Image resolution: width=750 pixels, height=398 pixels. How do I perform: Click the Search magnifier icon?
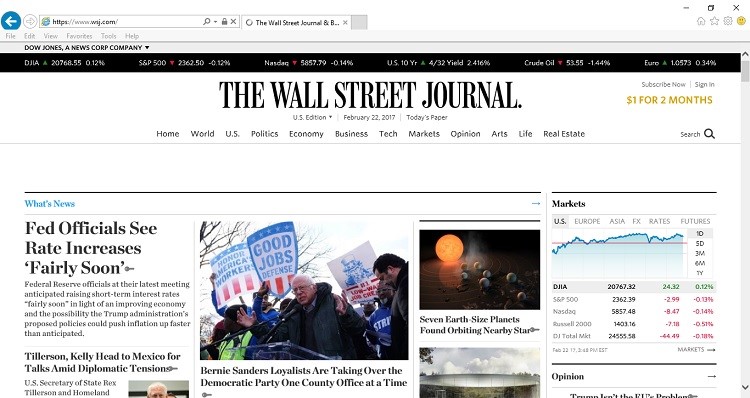709,134
